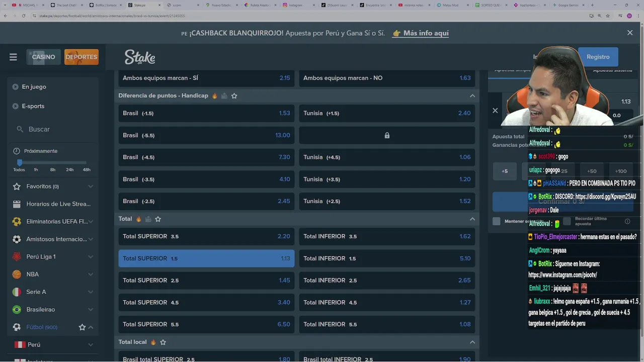
Task: Click the Perú Liga 1 flag icon
Action: pyautogui.click(x=17, y=257)
